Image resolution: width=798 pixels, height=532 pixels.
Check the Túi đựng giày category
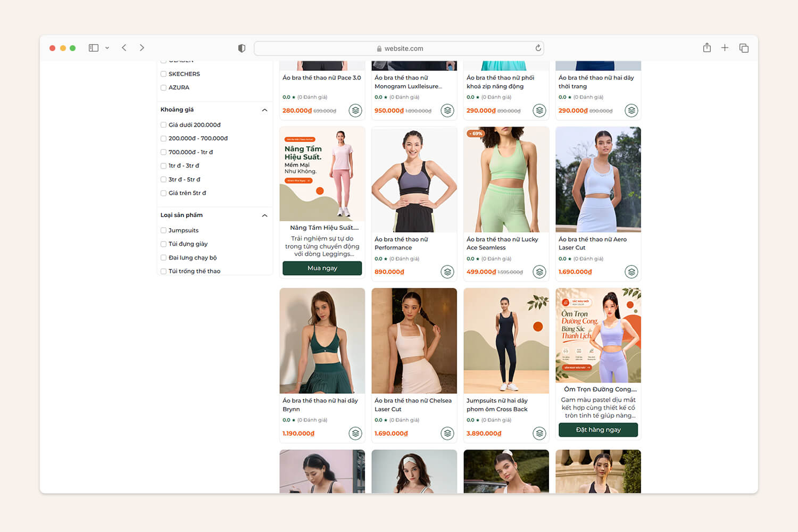pyautogui.click(x=163, y=244)
